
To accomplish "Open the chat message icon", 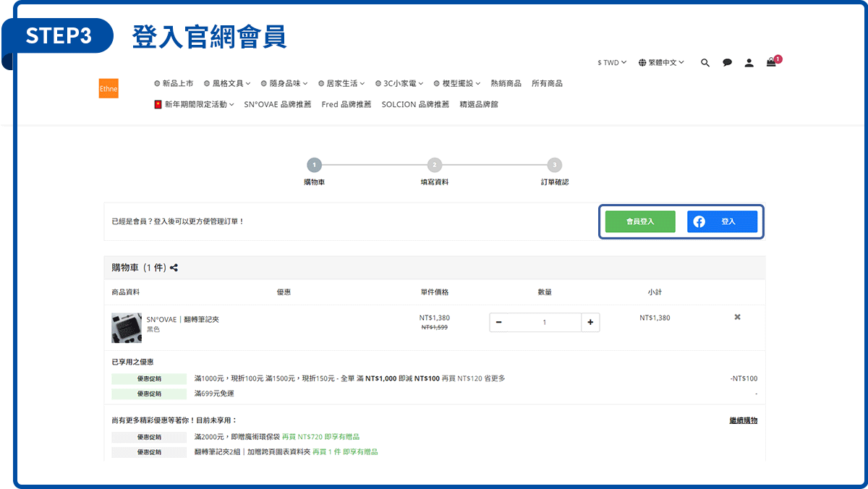I will (x=727, y=63).
